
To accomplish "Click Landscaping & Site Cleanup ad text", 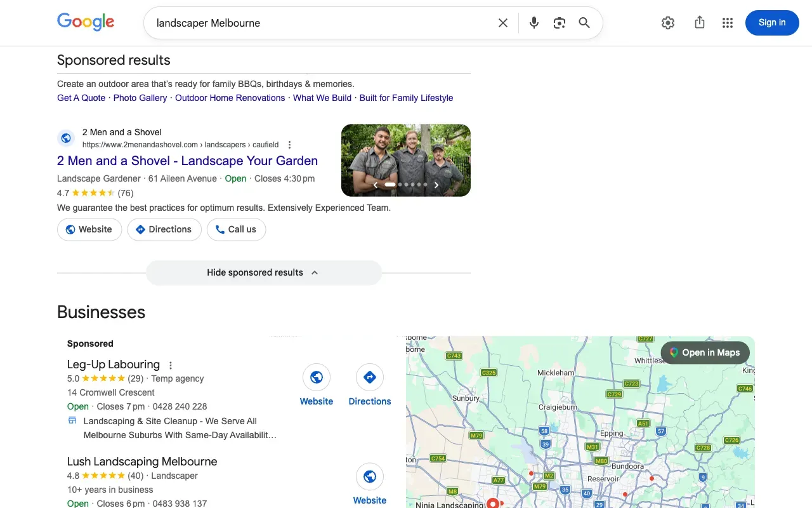I will pos(180,428).
